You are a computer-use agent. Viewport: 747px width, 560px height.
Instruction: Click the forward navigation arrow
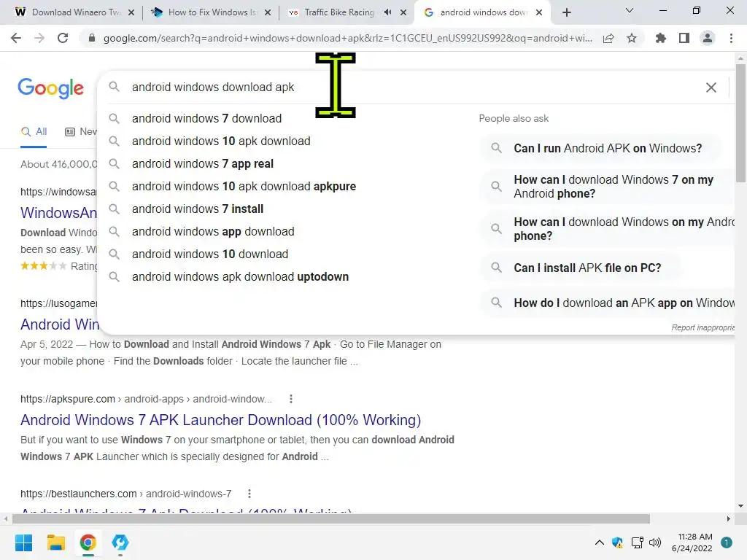(x=39, y=38)
